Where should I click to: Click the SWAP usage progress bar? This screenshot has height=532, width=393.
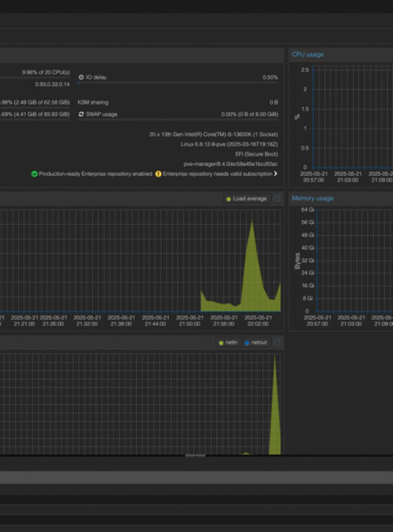click(178, 119)
